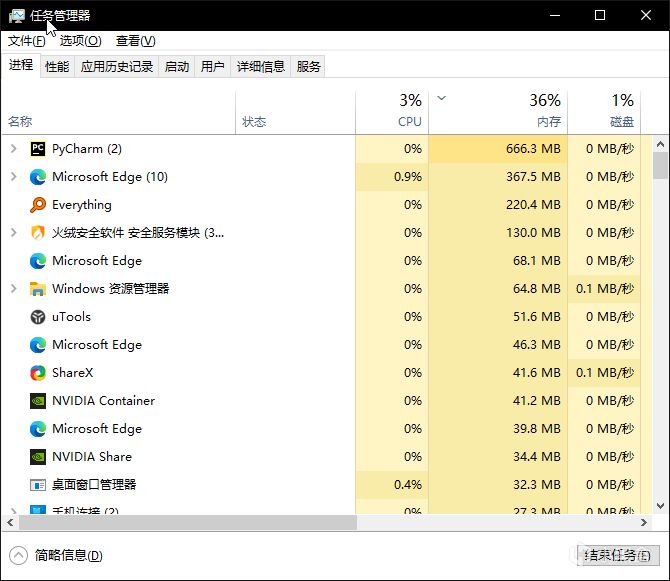Click the Task Manager title bar icon
Screen dimensions: 670x581
click(17, 16)
